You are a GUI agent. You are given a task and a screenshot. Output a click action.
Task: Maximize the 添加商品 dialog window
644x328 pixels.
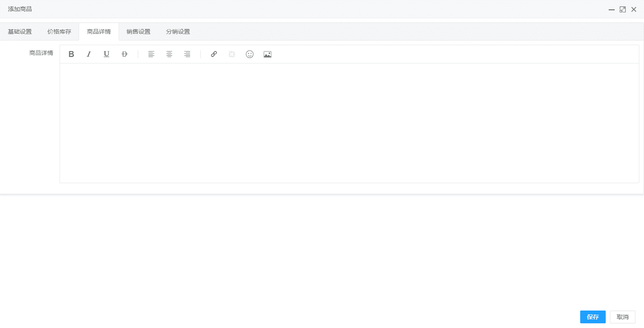(623, 9)
